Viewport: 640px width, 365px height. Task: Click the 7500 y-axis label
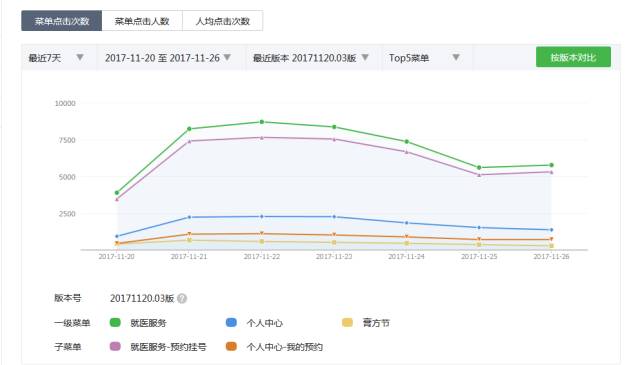(67, 140)
